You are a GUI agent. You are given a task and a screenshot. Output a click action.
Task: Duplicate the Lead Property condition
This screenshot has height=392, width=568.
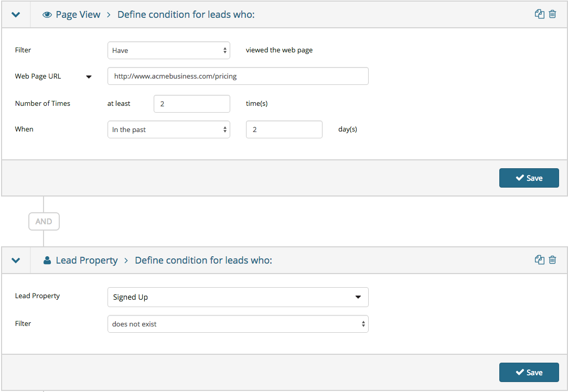[539, 259]
